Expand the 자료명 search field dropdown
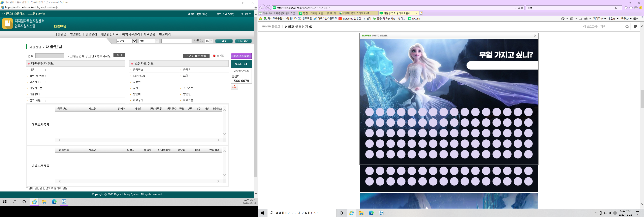 (134, 41)
